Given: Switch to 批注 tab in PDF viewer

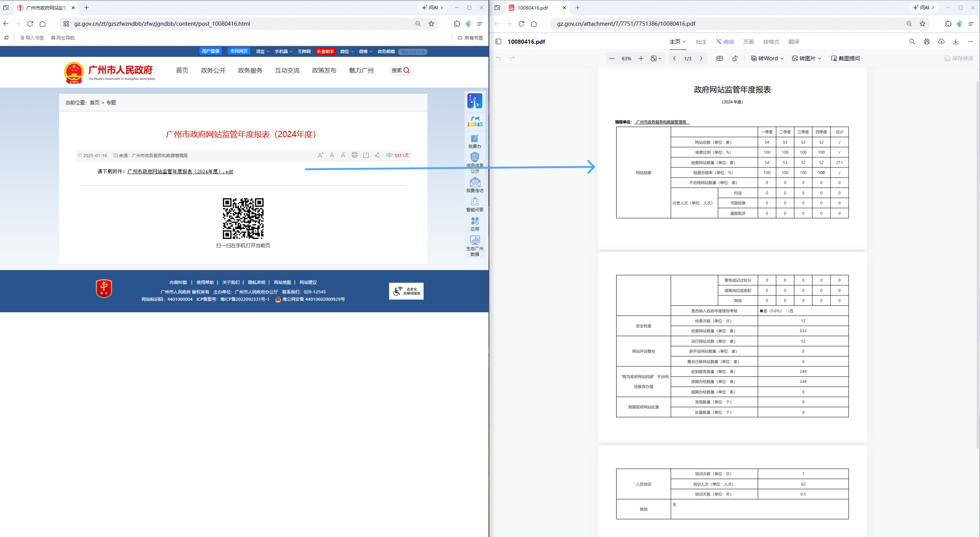Looking at the screenshot, I should [701, 42].
